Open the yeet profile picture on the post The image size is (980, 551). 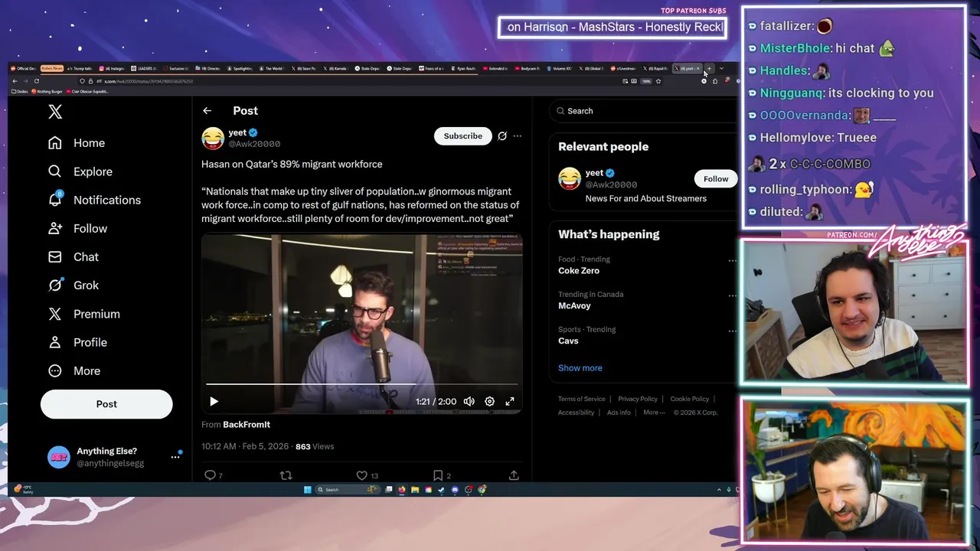coord(213,138)
